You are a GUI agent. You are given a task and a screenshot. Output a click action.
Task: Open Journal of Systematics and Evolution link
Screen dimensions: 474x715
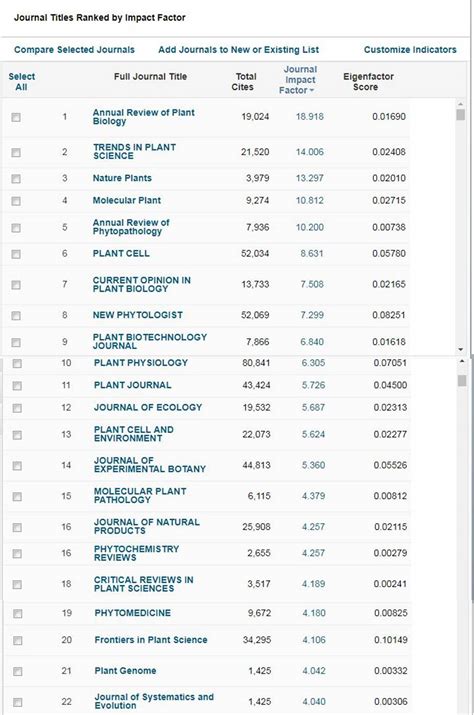tap(154, 701)
